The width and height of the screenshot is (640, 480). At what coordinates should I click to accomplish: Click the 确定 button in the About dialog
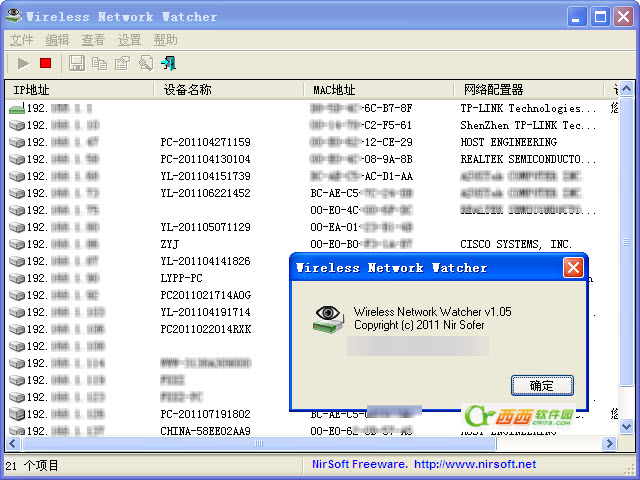tap(542, 385)
